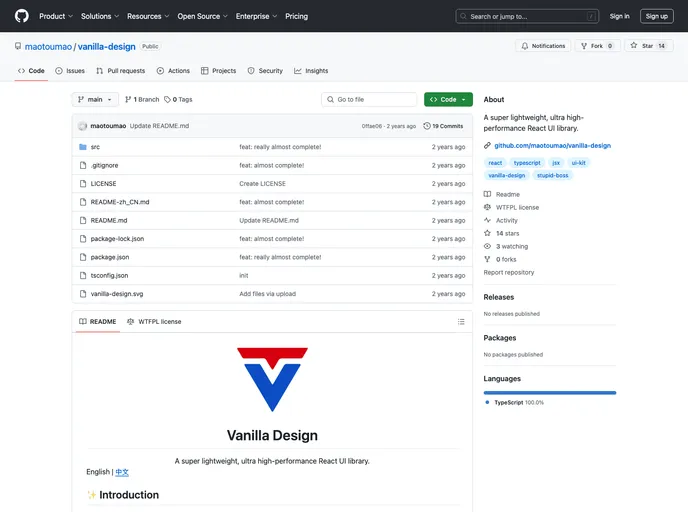Click the Report repository link

[509, 272]
